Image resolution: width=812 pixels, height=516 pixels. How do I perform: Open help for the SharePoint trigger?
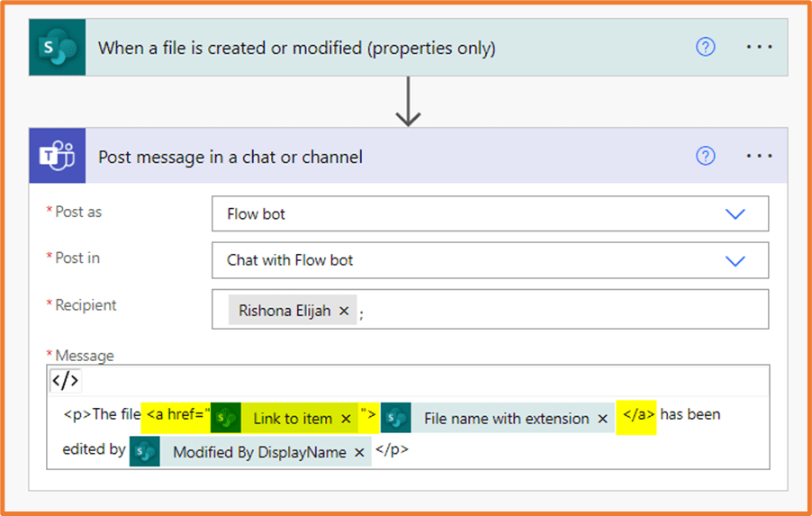click(706, 48)
